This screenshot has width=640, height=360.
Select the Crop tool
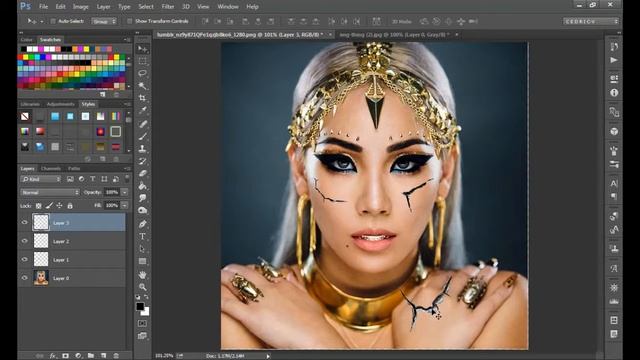142,98
